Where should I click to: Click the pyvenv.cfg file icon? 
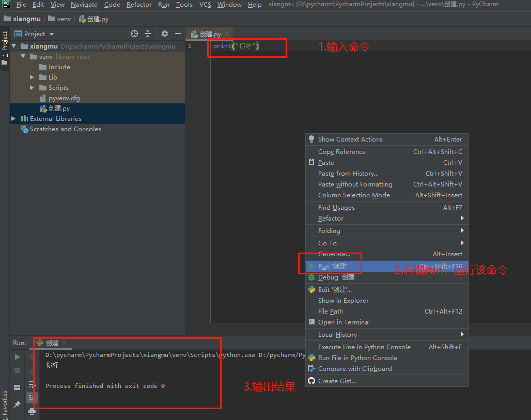43,98
